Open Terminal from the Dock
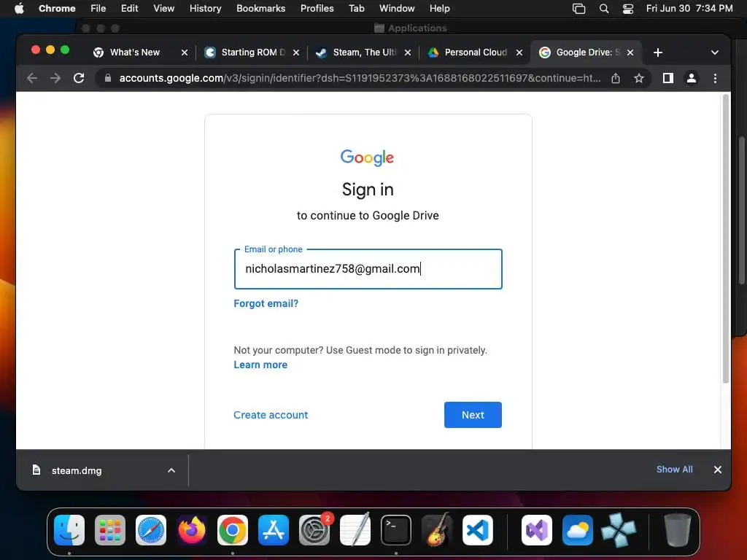This screenshot has height=560, width=747. pyautogui.click(x=396, y=530)
